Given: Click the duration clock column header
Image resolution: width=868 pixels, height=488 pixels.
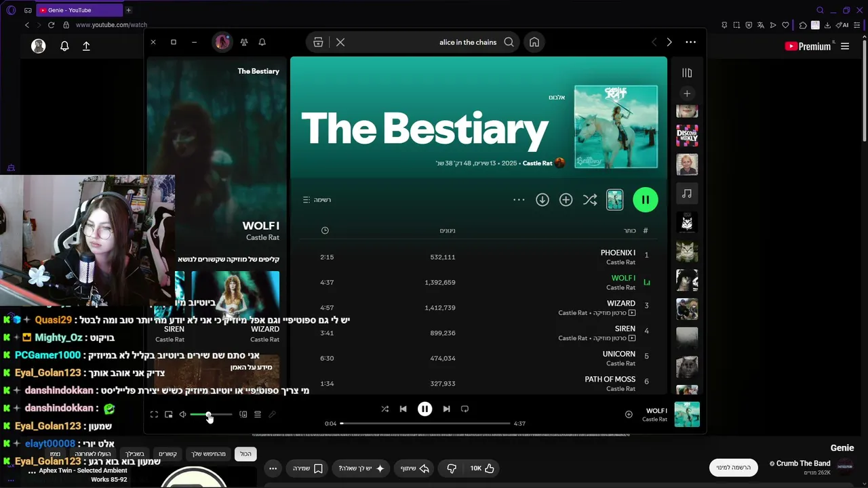Looking at the screenshot, I should (x=325, y=230).
